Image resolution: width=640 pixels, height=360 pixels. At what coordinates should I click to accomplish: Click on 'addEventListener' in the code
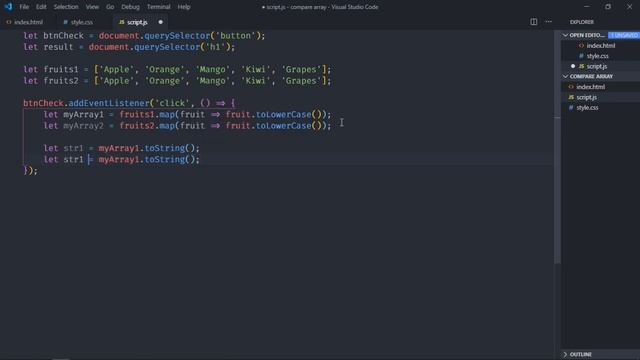click(x=109, y=103)
